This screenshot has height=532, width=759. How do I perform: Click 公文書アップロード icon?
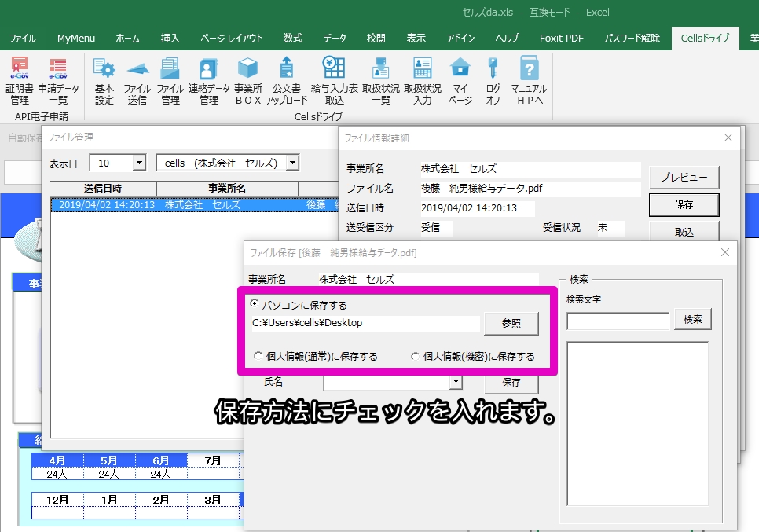click(287, 80)
